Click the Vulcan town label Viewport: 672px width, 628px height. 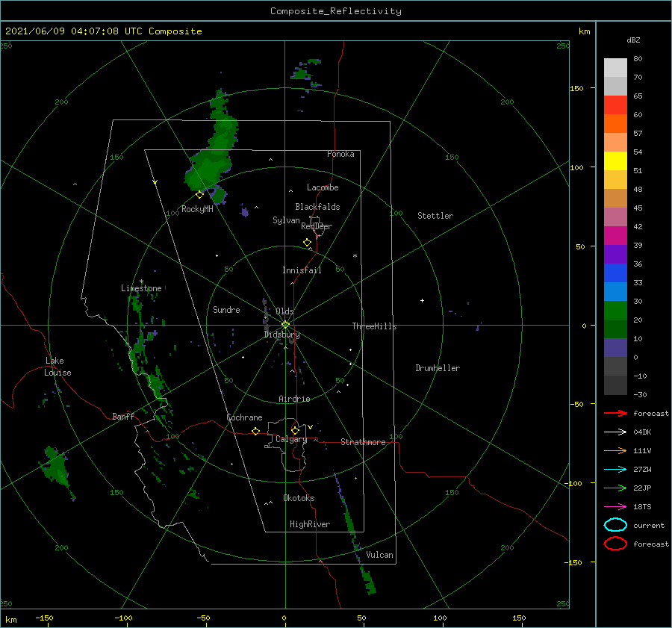379,555
